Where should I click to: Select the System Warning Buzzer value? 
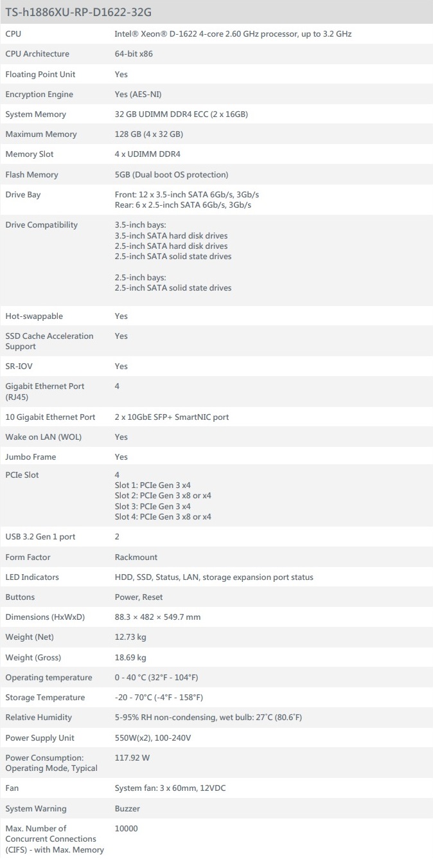(x=127, y=809)
